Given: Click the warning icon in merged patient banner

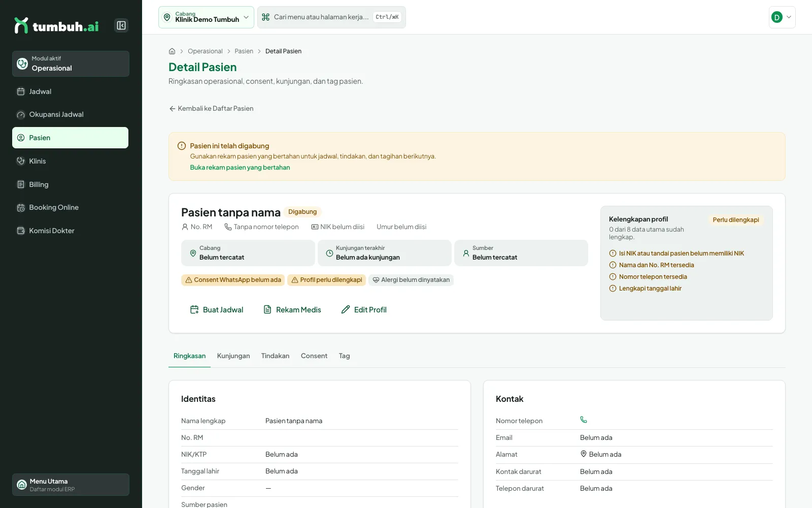Looking at the screenshot, I should pos(182,146).
